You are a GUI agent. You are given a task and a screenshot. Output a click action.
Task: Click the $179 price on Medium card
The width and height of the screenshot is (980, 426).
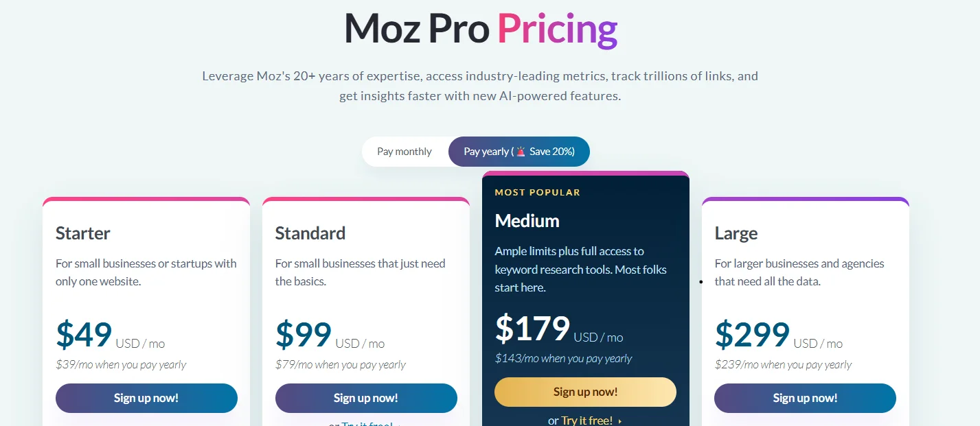coord(533,329)
